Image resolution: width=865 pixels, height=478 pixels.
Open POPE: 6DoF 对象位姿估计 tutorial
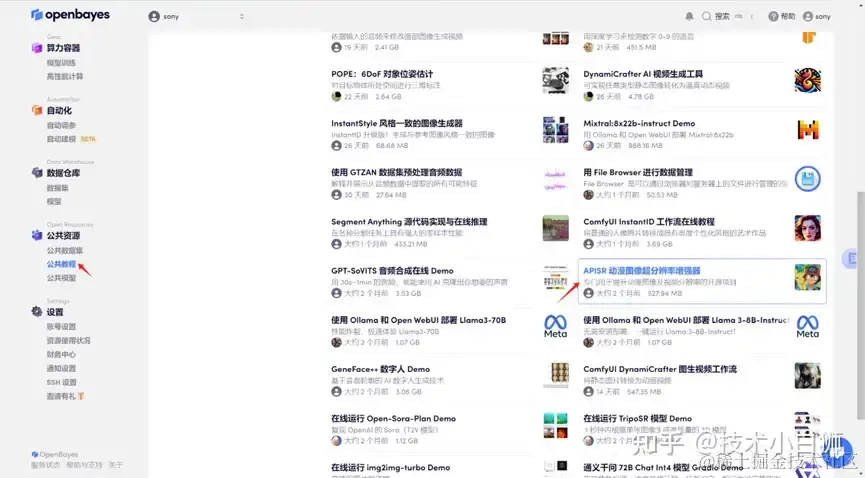coord(382,74)
